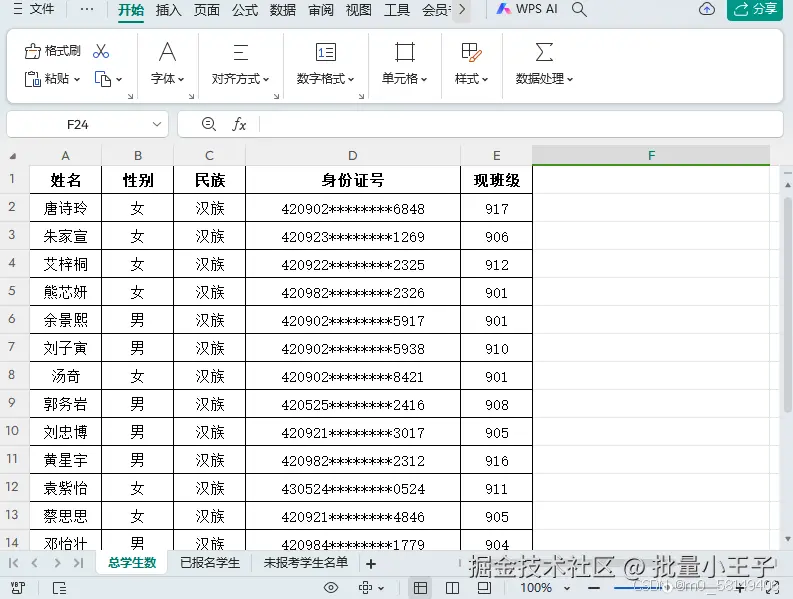The image size is (793, 599).
Task: Switch to 总学生数 sheet tab
Action: click(132, 563)
